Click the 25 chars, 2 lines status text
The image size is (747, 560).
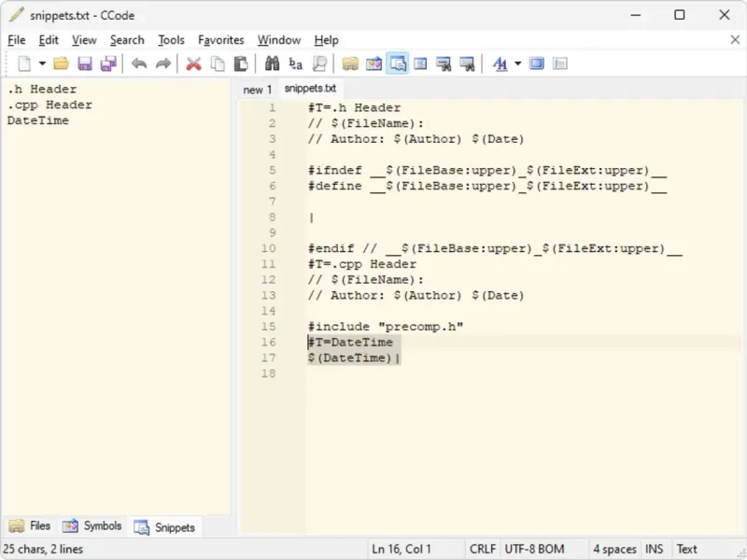tap(43, 549)
